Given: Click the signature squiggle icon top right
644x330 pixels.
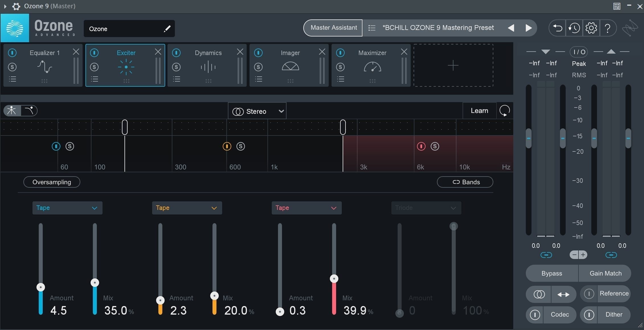Looking at the screenshot, I should point(630,28).
